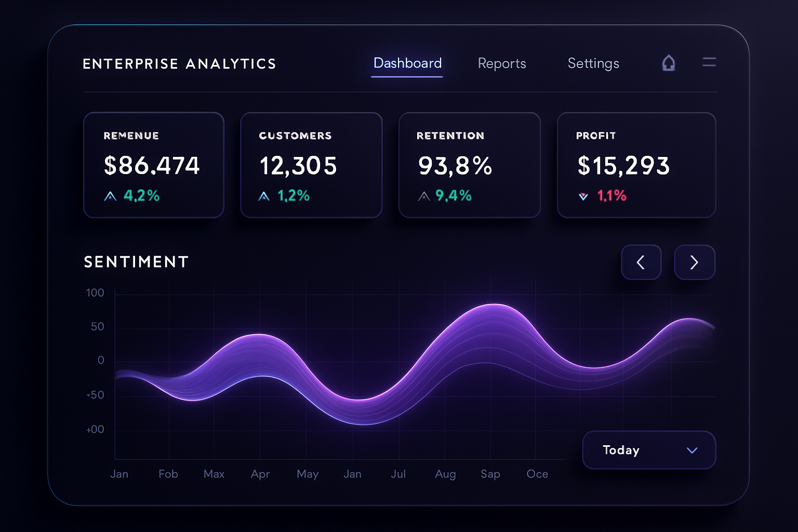Click the notification bell icon
Image resolution: width=798 pixels, height=532 pixels.
point(669,62)
